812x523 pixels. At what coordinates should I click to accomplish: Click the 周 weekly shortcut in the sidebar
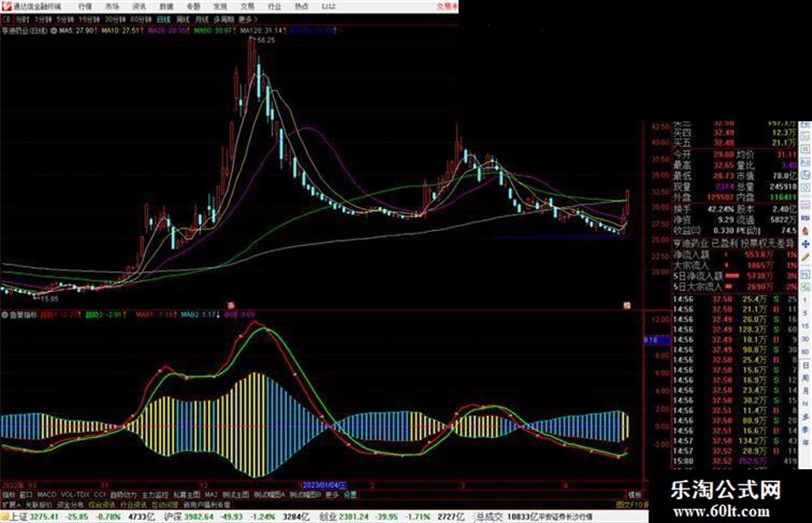coord(805,379)
